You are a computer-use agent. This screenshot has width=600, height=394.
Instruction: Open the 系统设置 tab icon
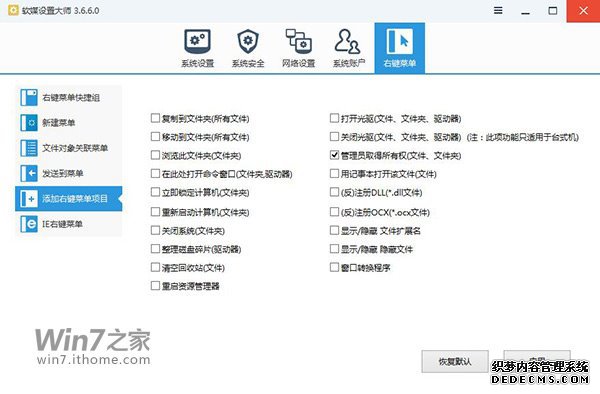point(197,42)
